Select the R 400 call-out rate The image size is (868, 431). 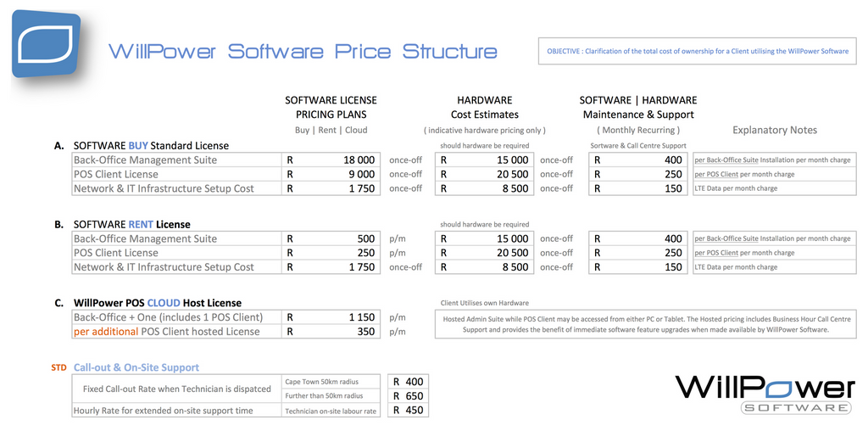pos(408,382)
